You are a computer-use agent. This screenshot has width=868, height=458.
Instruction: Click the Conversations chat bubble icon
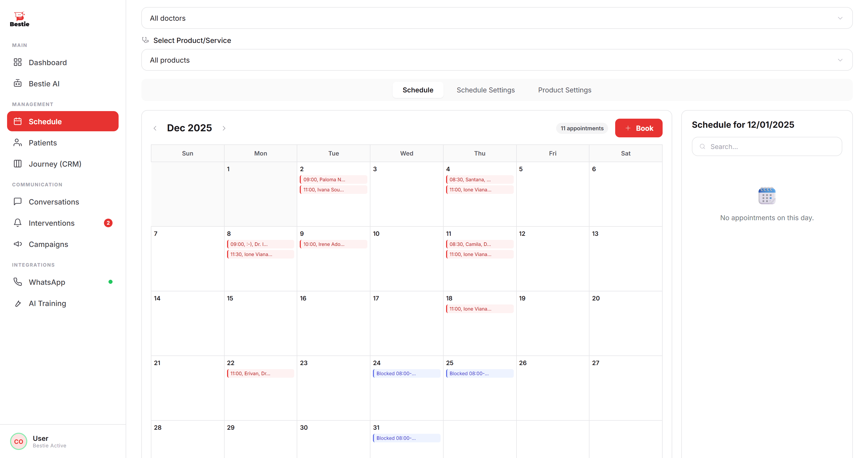click(x=17, y=202)
